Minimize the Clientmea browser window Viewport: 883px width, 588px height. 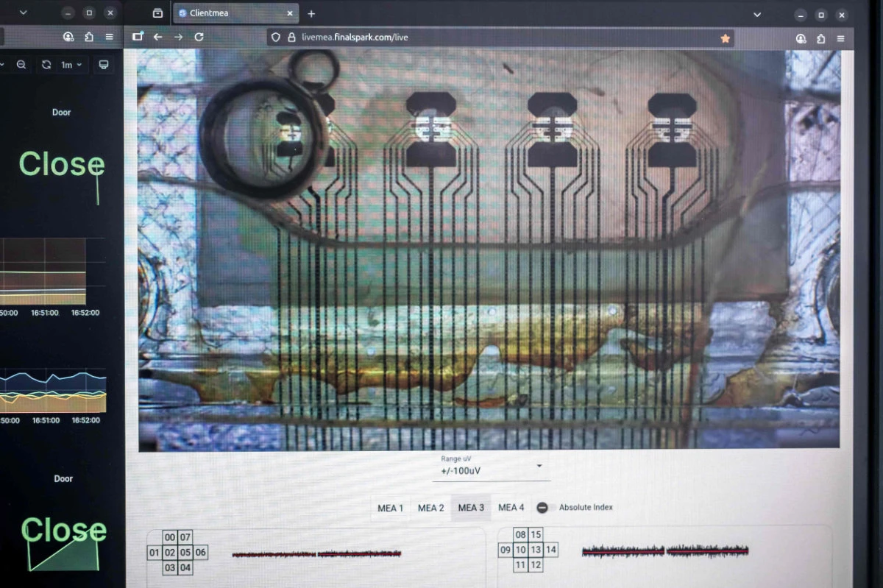[801, 15]
